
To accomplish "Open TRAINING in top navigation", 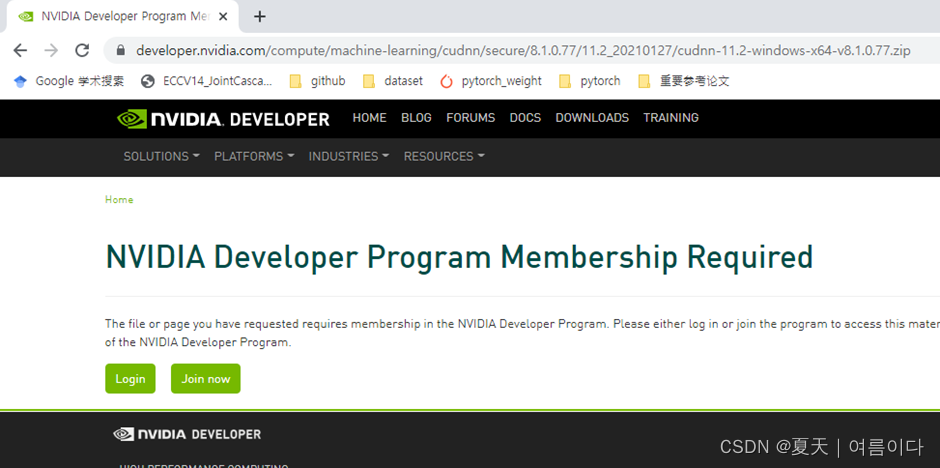I will tap(671, 118).
